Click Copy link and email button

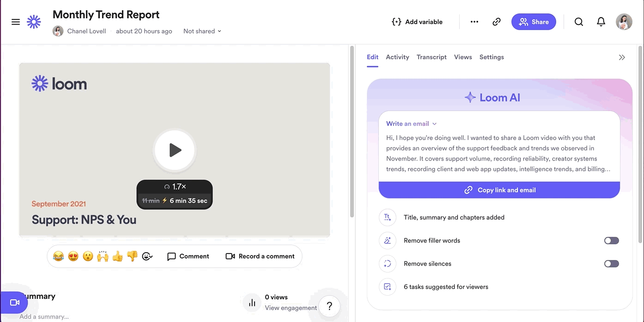point(499,190)
